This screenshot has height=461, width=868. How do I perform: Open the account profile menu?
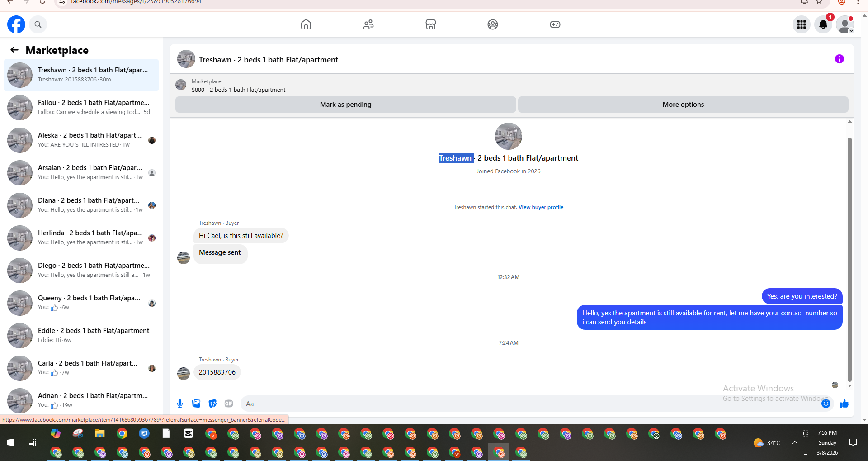844,24
